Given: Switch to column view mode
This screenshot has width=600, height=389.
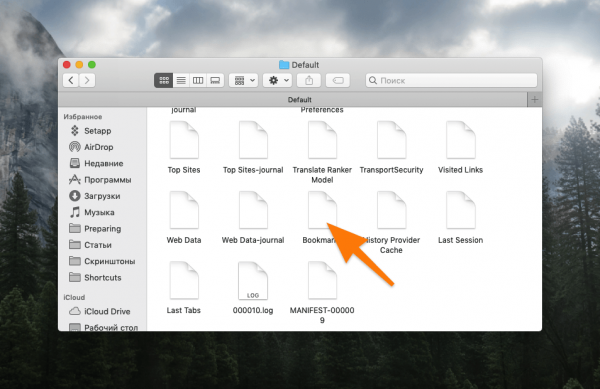Looking at the screenshot, I should [x=198, y=80].
